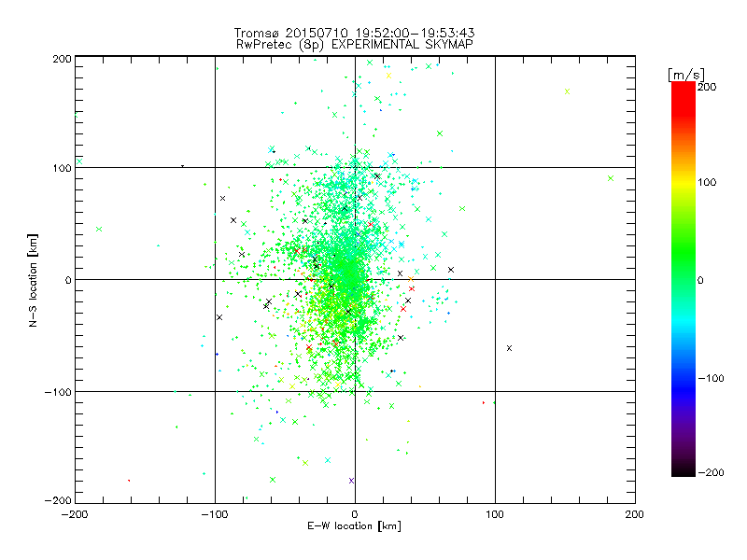The height and width of the screenshot is (560, 747).
Task: Select the '0' tick label on the N-S axis
Action: [x=68, y=280]
